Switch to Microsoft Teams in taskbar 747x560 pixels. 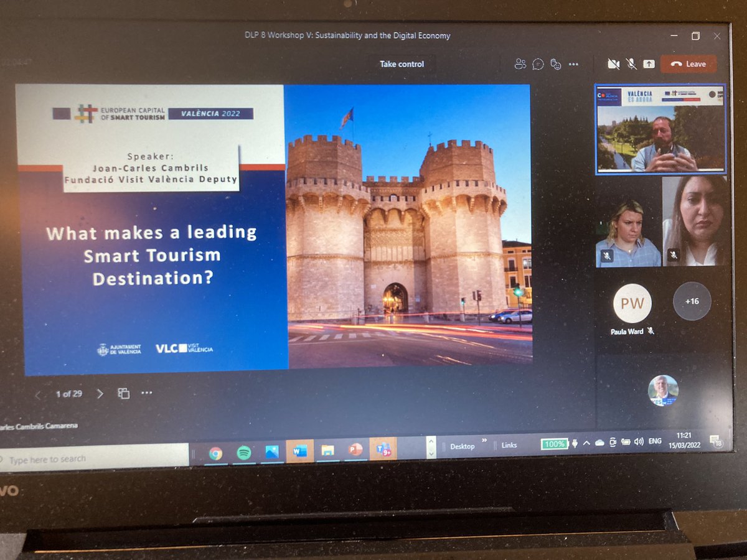click(x=383, y=449)
